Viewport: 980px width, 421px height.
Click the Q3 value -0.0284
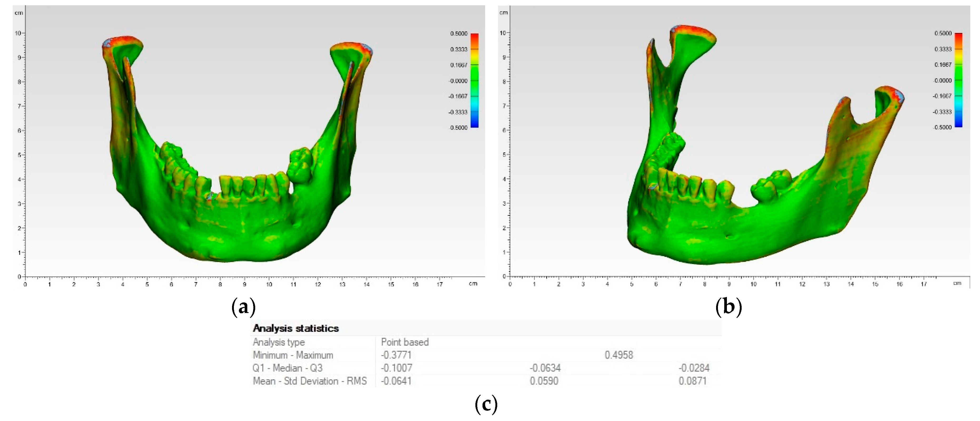coord(694,368)
